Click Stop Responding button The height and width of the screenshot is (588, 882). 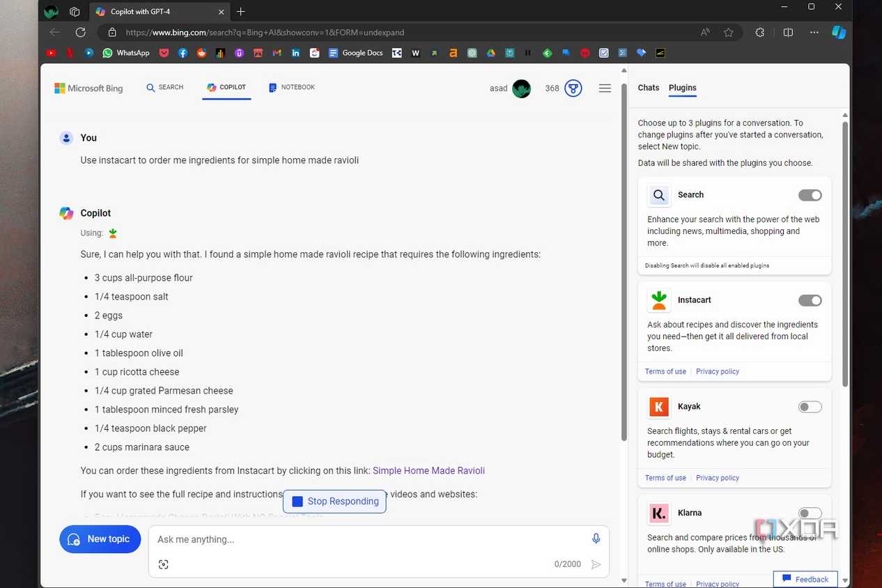[334, 501]
